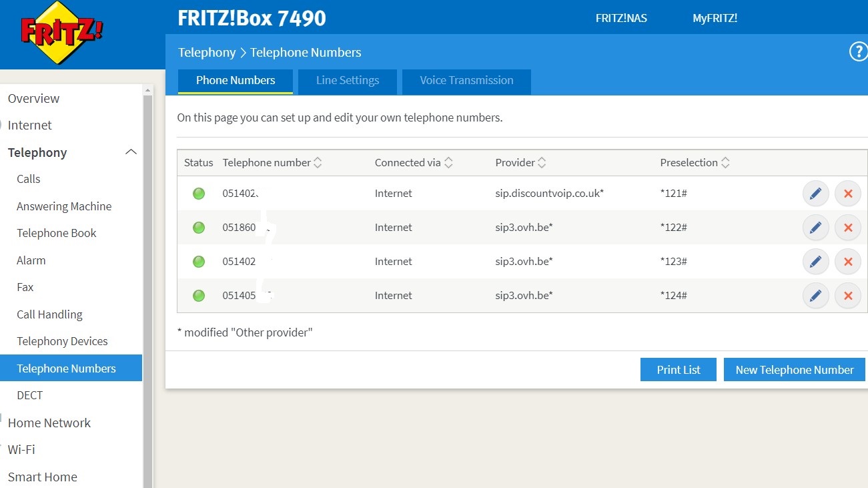Open the help question mark icon
This screenshot has width=868, height=488.
tap(857, 52)
